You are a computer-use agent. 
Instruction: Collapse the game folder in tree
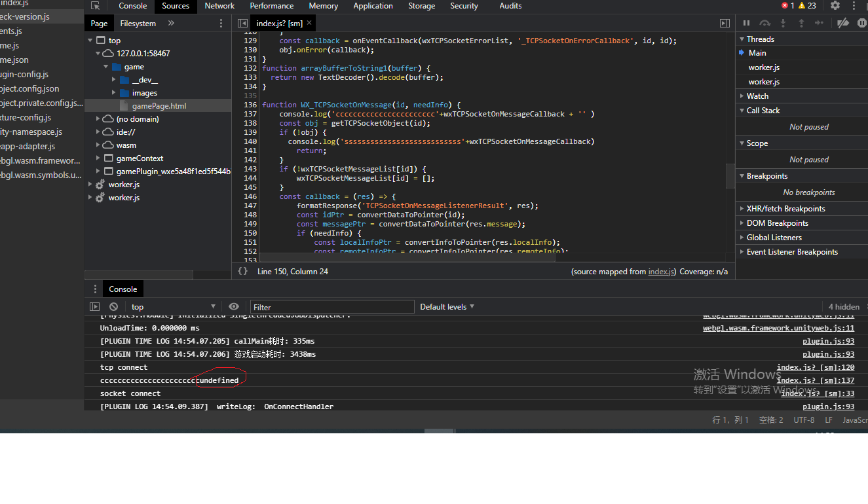[x=106, y=67]
